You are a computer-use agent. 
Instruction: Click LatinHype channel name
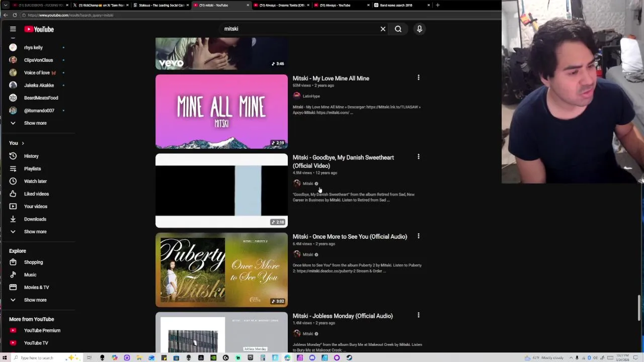click(x=311, y=96)
